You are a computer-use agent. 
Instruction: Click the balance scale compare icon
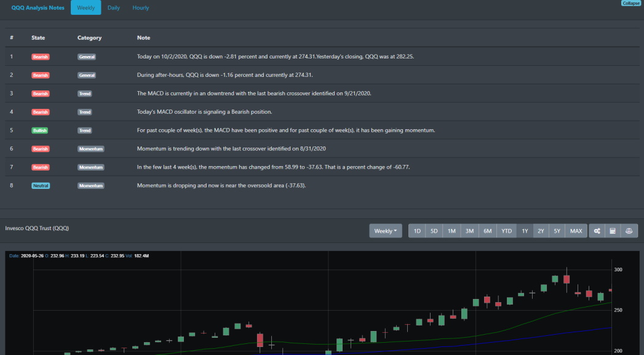click(629, 231)
